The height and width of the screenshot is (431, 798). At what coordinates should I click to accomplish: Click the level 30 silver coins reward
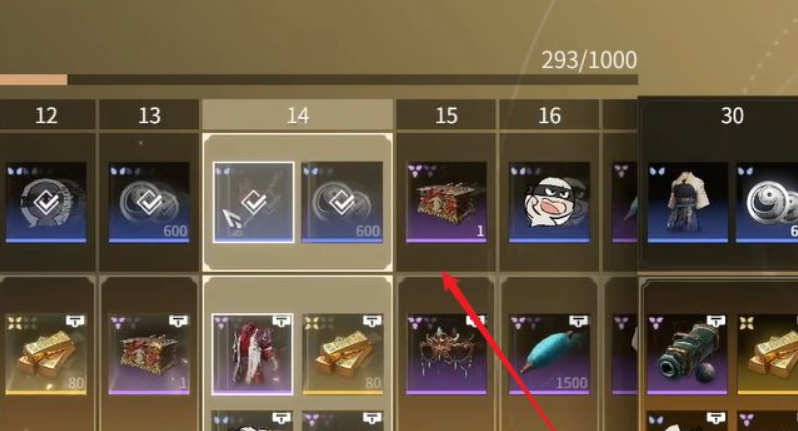tap(767, 202)
